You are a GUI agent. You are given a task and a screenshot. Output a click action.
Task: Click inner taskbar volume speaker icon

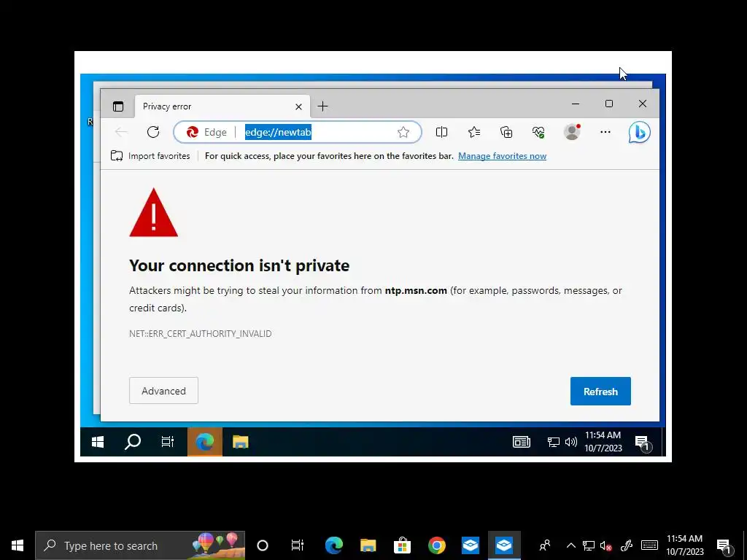coord(570,442)
